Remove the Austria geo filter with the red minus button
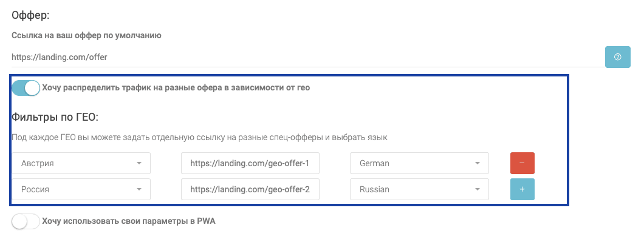 click(x=522, y=163)
